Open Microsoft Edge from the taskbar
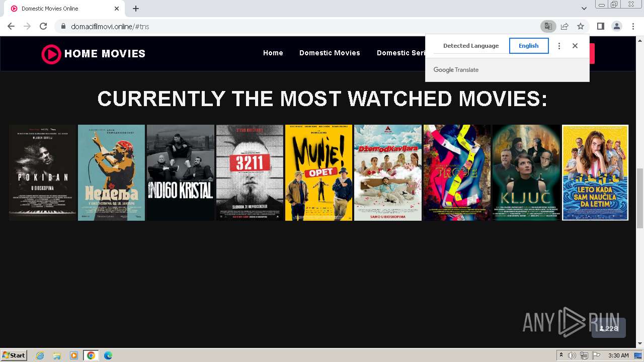The image size is (644, 362). (108, 355)
